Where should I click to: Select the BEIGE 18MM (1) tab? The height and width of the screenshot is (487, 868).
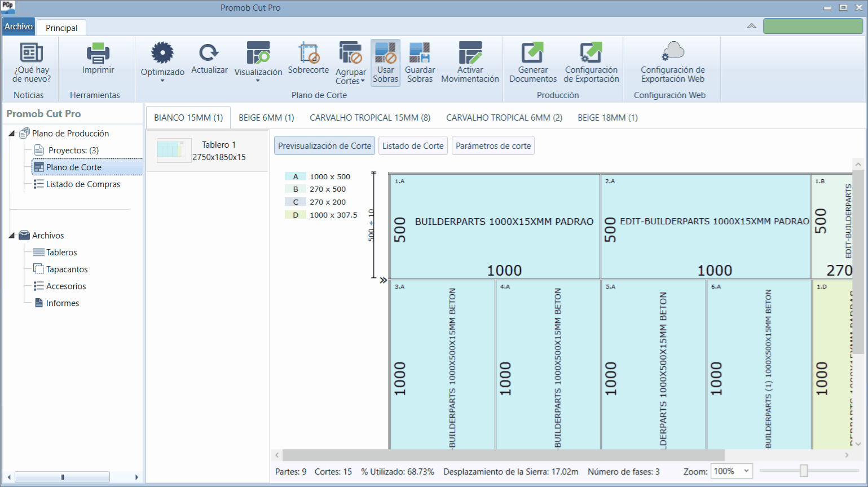(607, 117)
